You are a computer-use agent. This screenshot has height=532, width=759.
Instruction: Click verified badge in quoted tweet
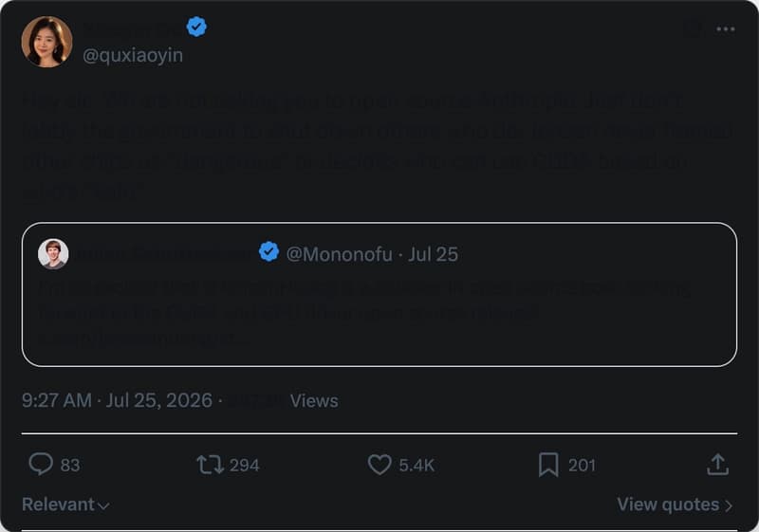pos(268,251)
